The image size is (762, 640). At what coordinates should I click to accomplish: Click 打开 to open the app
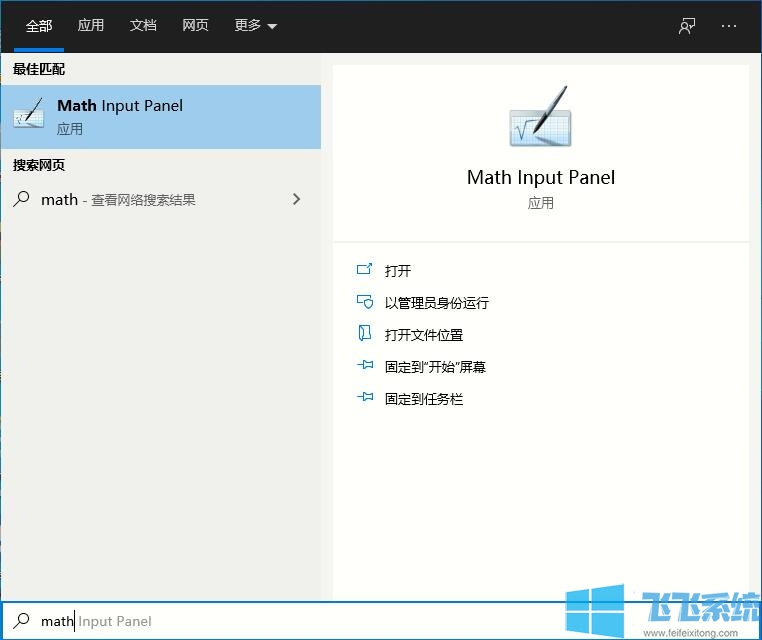(398, 271)
